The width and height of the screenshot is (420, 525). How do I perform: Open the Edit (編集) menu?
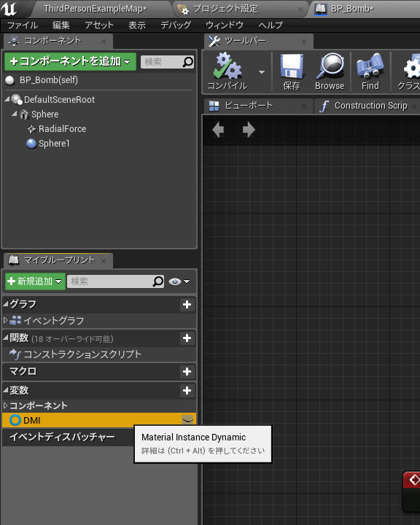61,25
